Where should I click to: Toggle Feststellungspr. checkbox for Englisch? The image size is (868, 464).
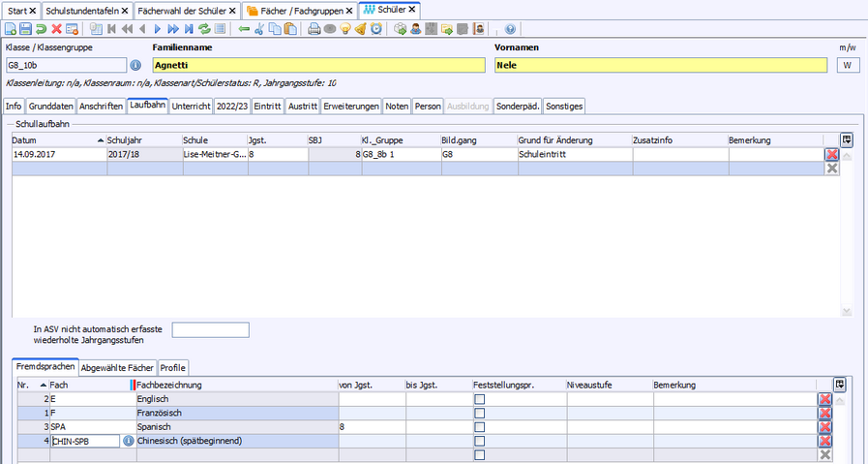479,399
